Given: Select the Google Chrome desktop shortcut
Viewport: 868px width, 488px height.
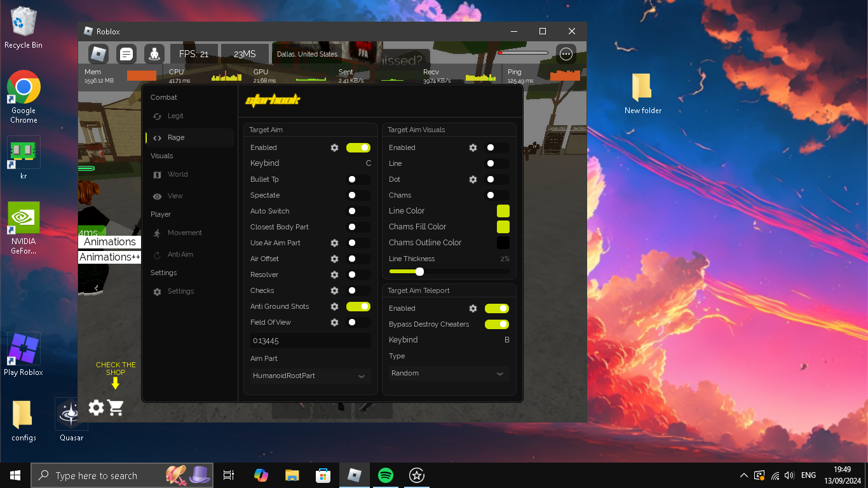Looking at the screenshot, I should coord(24,97).
